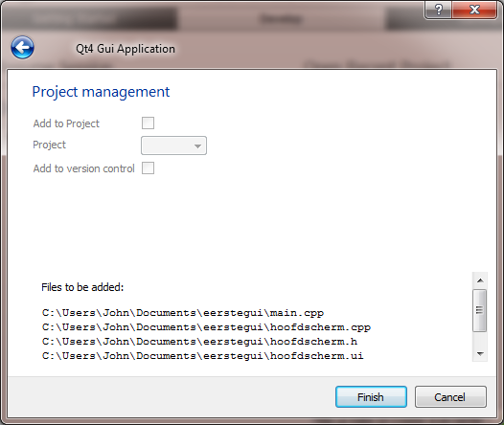
Task: Toggle the Add to version control checkbox
Action: [x=148, y=168]
